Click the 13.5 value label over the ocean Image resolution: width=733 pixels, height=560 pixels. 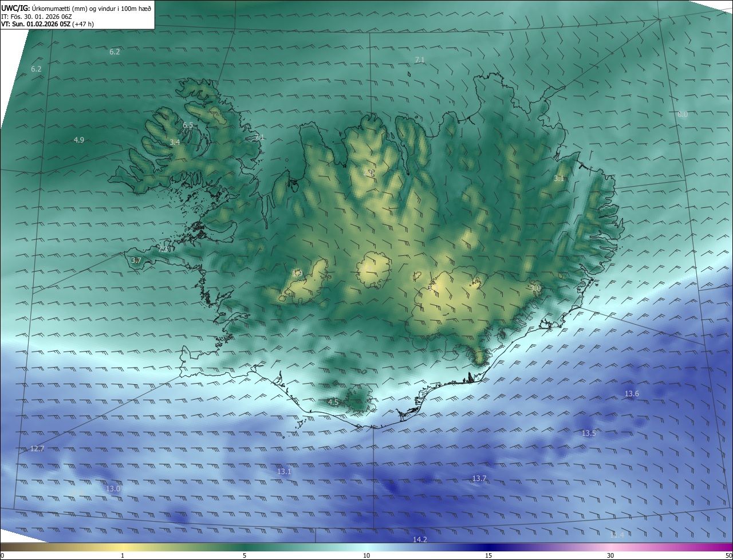click(x=589, y=433)
